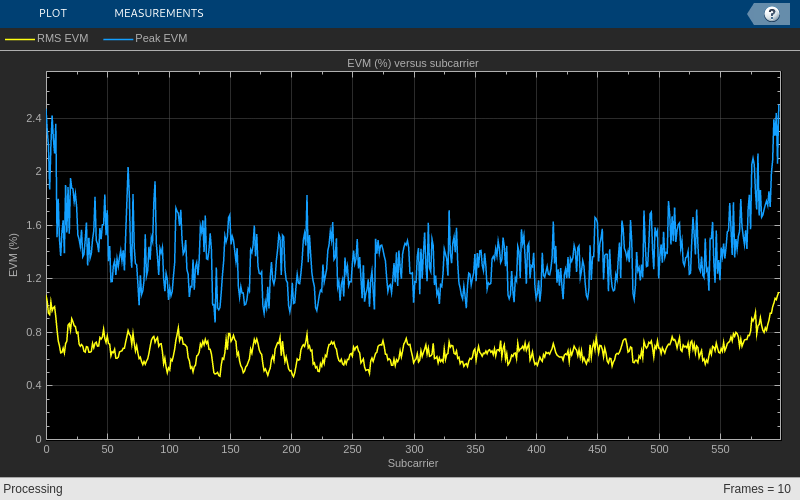
Task: Click the 'Frames = 10' status indicator
Action: [x=756, y=489]
